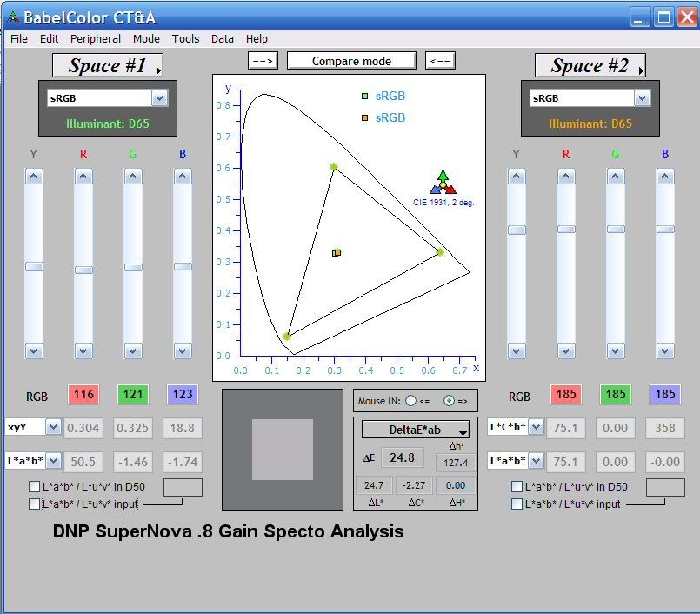Click Space #1 red value field 116

point(83,394)
